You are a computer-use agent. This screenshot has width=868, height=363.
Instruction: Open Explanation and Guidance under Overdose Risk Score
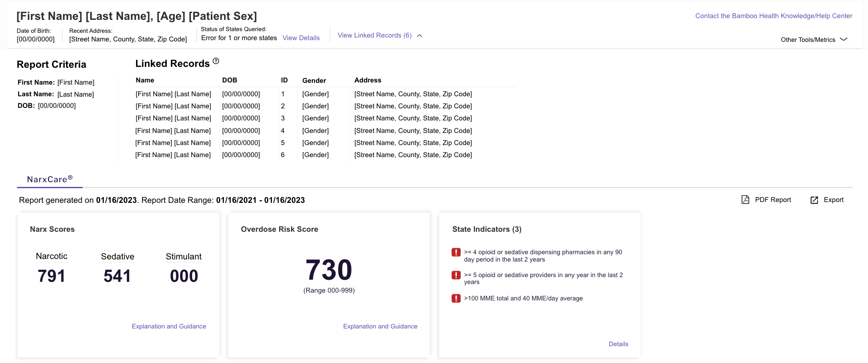[380, 326]
